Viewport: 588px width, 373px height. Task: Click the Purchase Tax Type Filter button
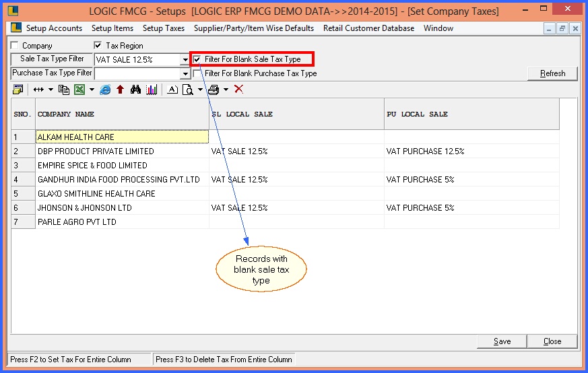click(52, 73)
